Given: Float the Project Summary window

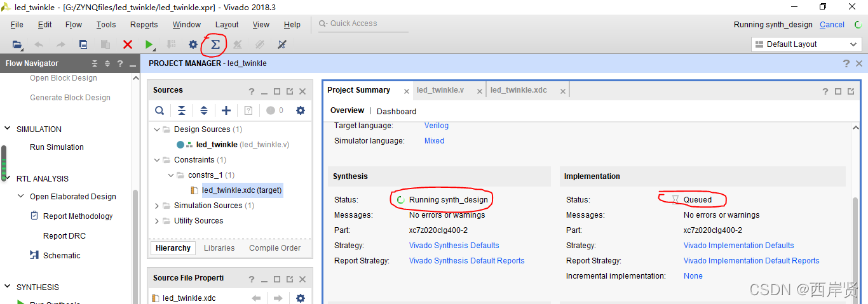Looking at the screenshot, I should 851,91.
